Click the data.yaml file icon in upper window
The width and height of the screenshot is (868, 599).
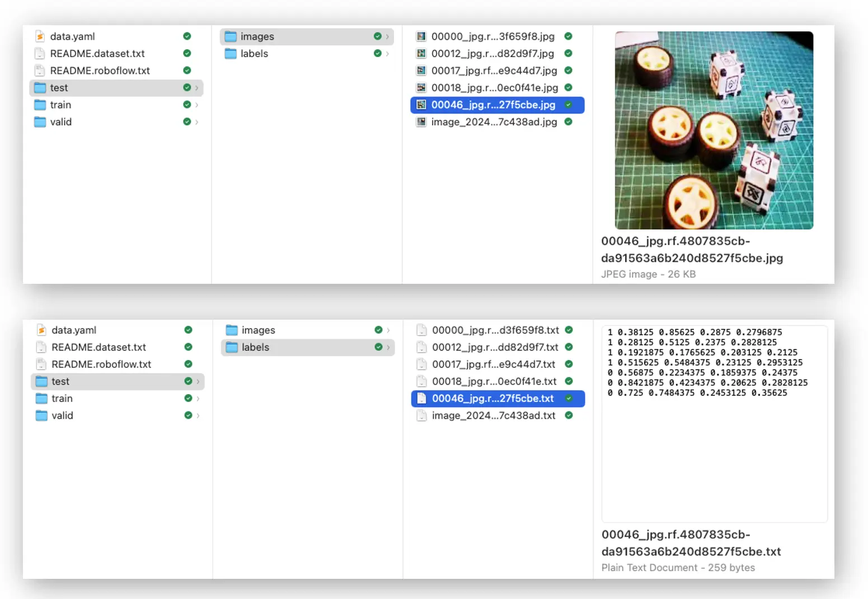(40, 36)
